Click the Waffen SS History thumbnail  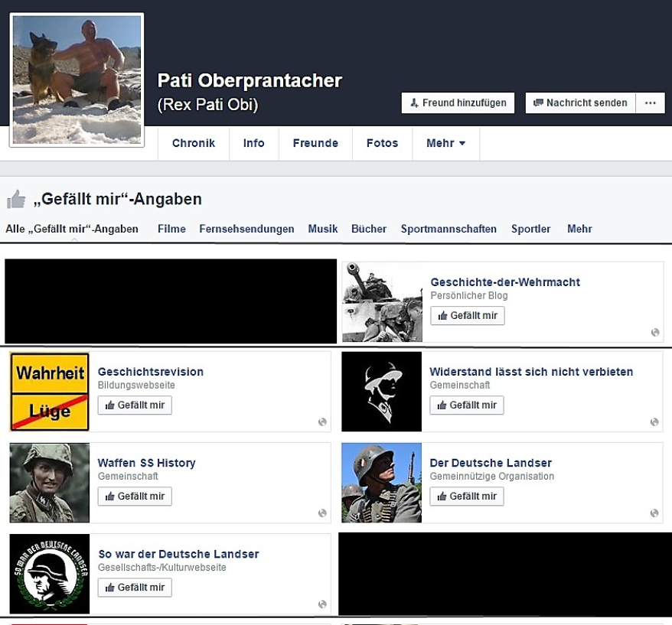pos(49,483)
